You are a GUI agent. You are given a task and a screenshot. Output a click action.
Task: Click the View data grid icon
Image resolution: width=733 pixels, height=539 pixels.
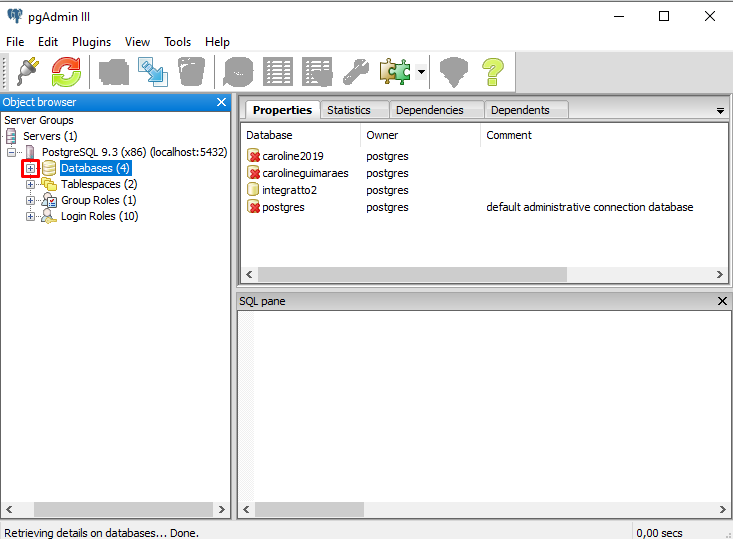278,72
